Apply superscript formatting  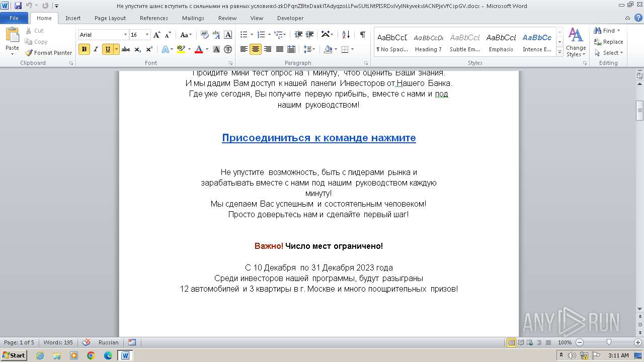[x=149, y=49]
